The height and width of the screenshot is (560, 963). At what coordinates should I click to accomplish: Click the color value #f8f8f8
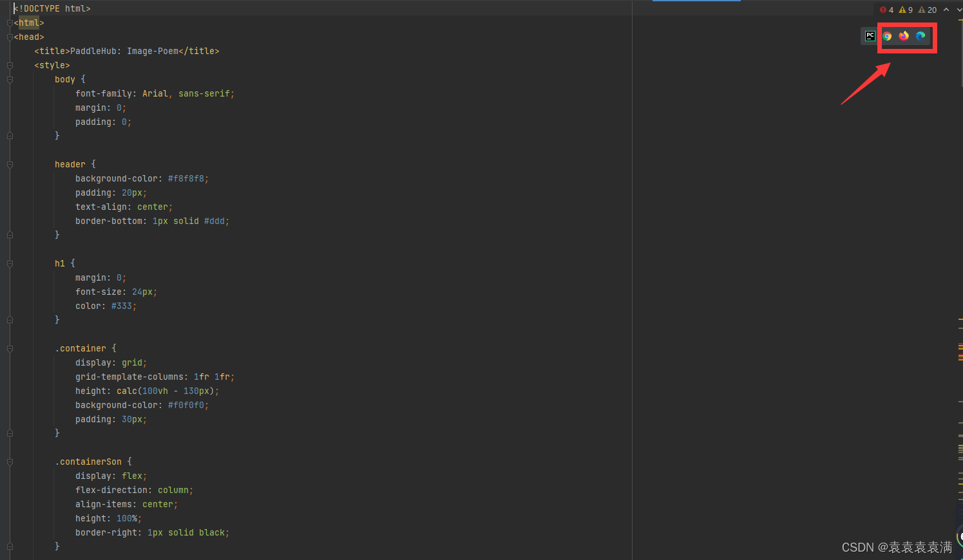pos(186,179)
